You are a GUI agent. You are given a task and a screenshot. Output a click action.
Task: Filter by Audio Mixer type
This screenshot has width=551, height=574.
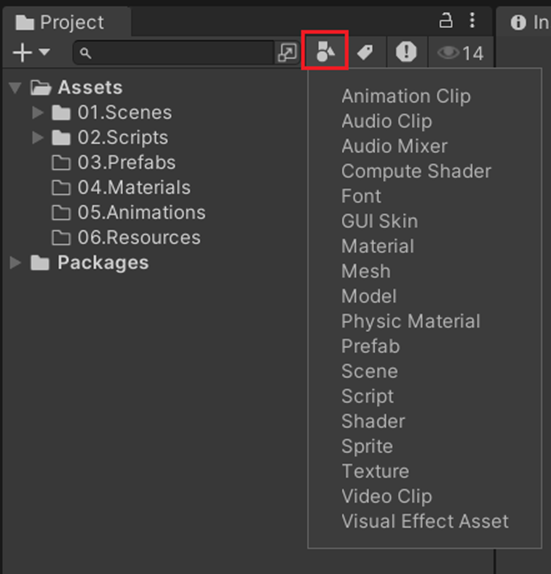pos(394,146)
